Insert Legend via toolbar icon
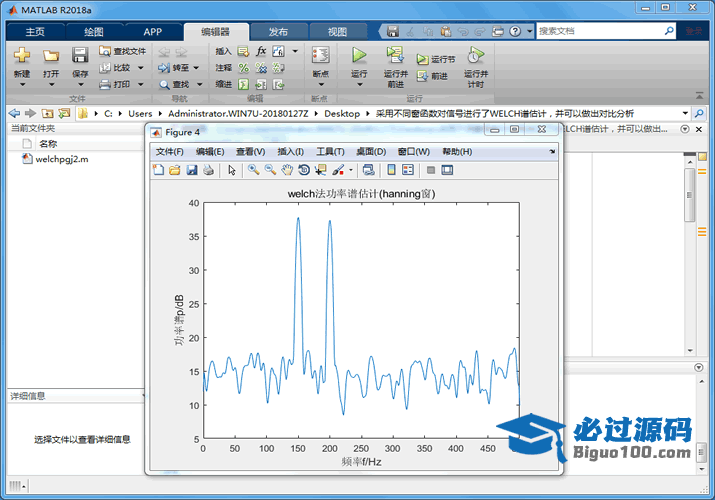 tap(408, 170)
